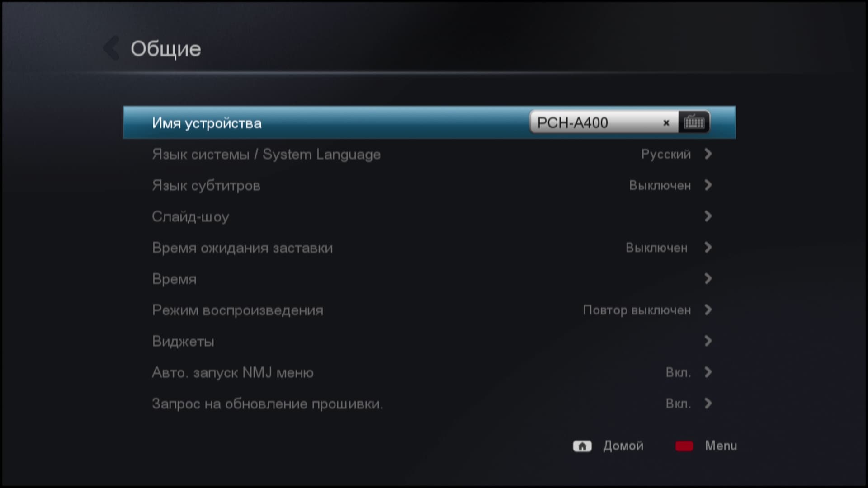Viewport: 868px width, 488px height.
Task: Toggle Запрос на обновление прошивки setting
Action: (x=429, y=404)
